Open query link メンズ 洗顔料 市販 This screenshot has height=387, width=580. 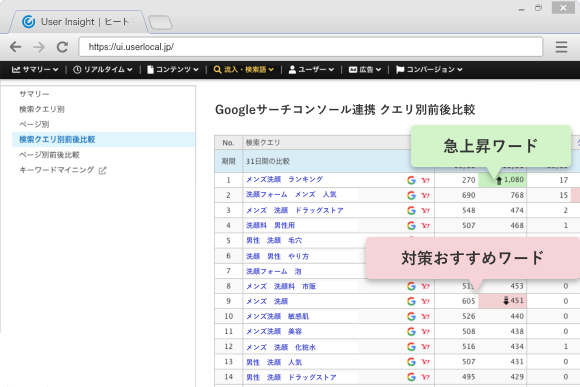pos(281,286)
